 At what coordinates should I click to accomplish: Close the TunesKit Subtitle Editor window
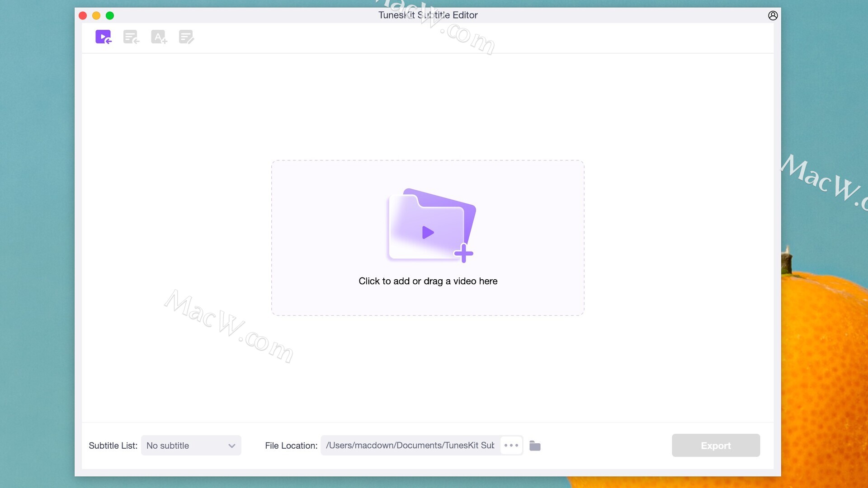(83, 16)
